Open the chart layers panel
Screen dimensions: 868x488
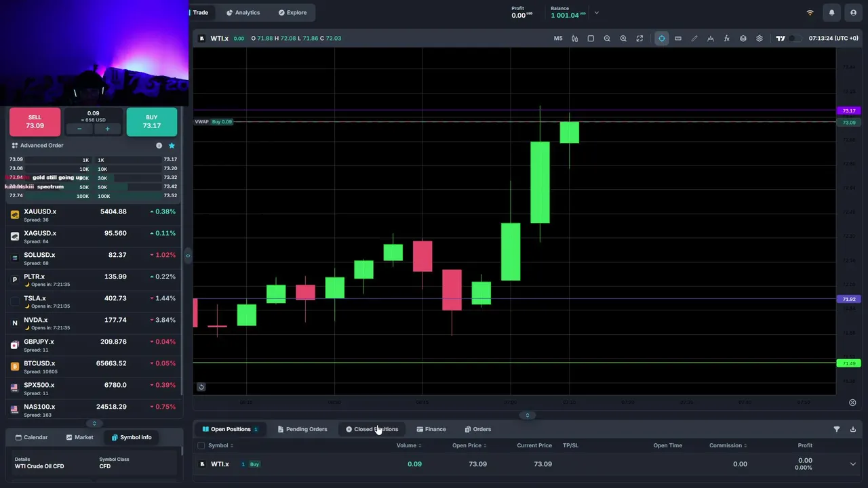pos(743,39)
